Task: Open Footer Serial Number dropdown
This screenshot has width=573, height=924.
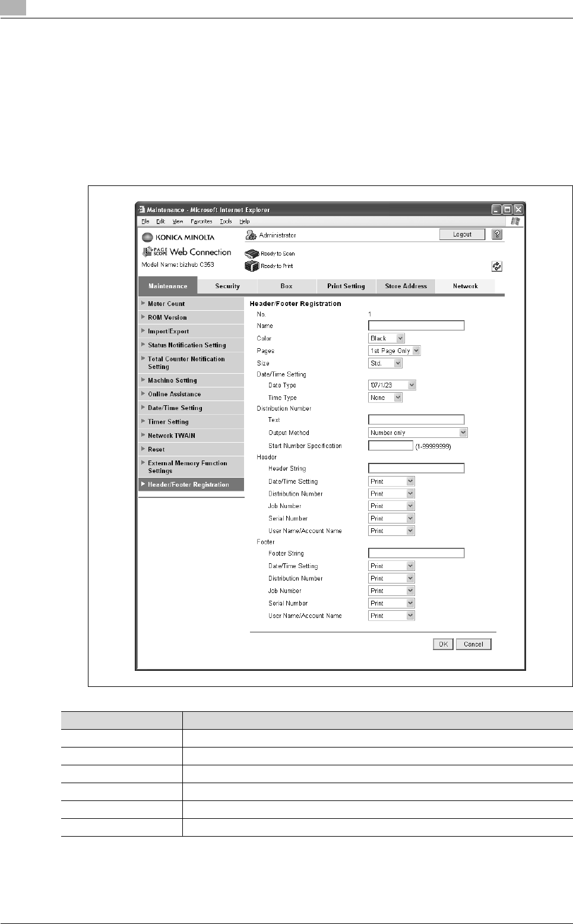Action: tap(391, 604)
